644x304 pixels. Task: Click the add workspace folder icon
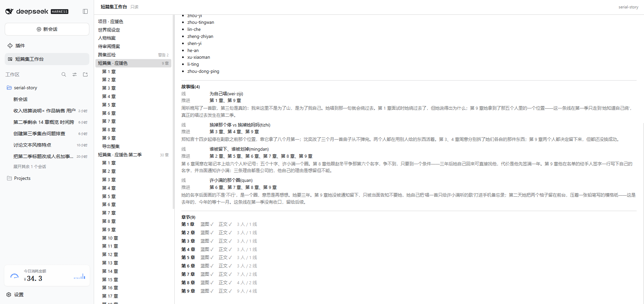85,74
